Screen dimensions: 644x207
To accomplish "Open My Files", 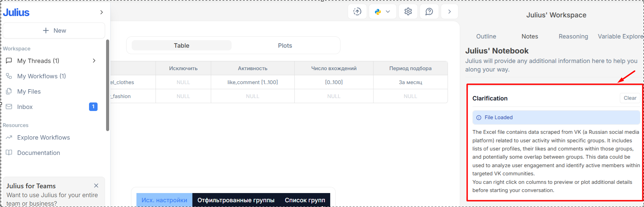I will tap(29, 92).
